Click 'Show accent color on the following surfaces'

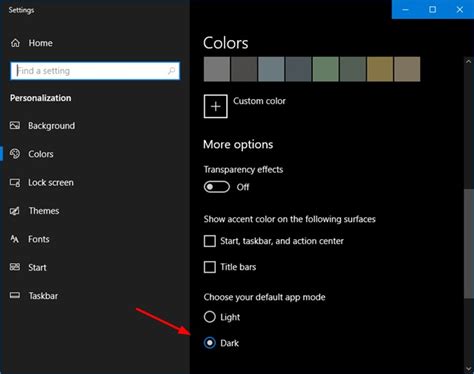[x=290, y=219]
